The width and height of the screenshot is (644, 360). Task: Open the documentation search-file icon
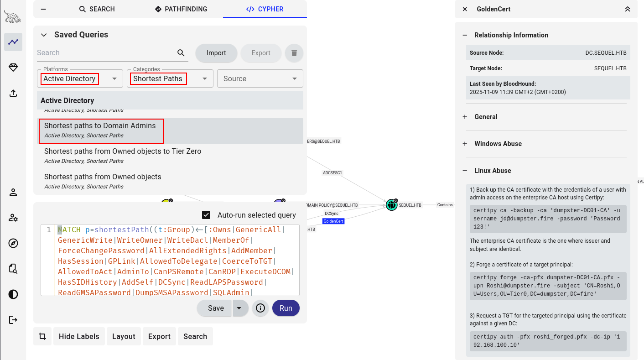point(13,269)
